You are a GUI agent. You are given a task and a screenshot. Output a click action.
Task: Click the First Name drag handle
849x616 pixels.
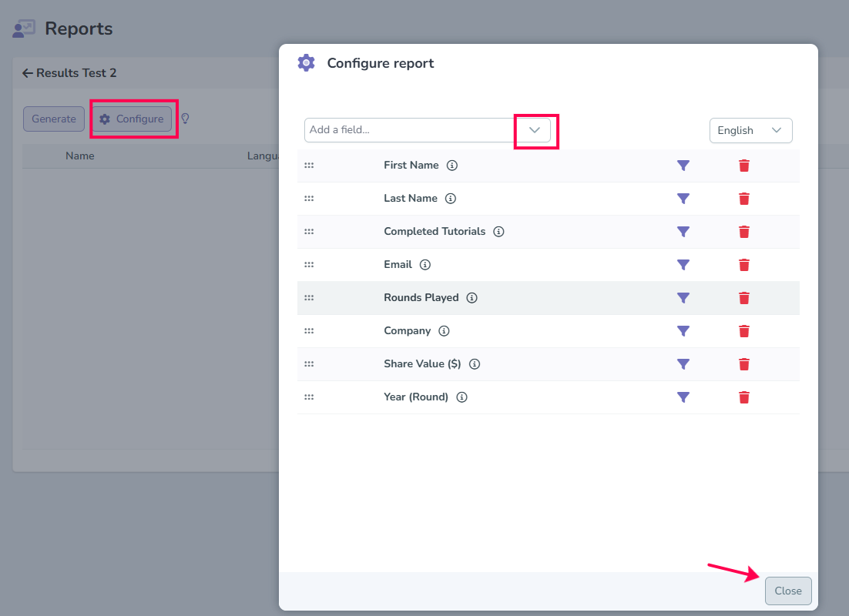[309, 166]
